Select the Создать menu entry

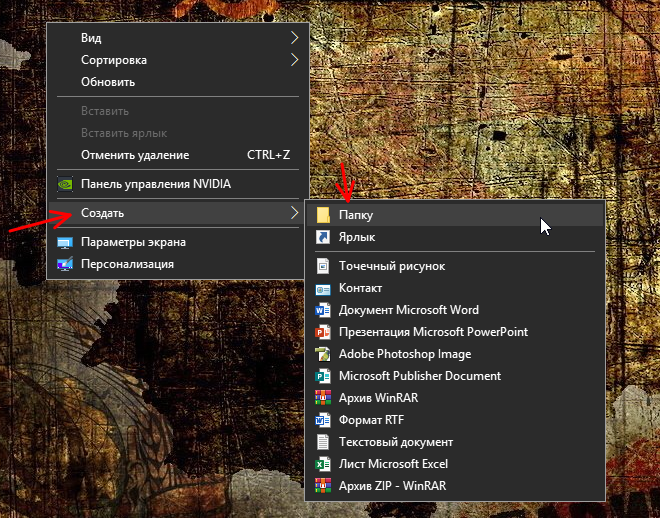(178, 213)
